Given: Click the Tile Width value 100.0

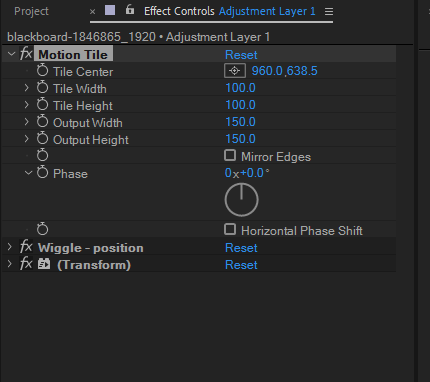Looking at the screenshot, I should pos(240,88).
